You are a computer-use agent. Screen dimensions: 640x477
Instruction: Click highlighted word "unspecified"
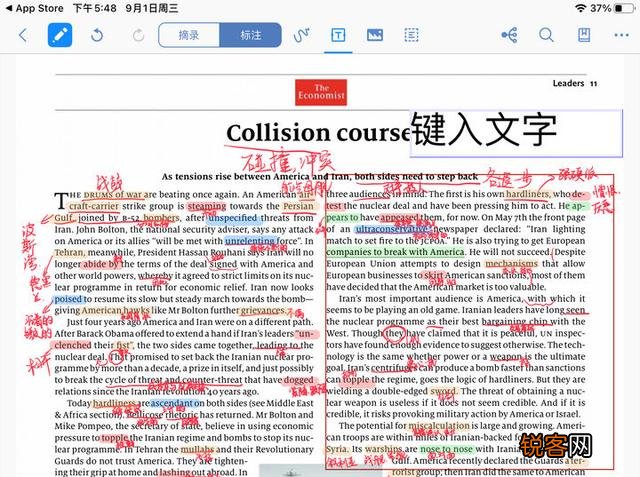point(233,218)
